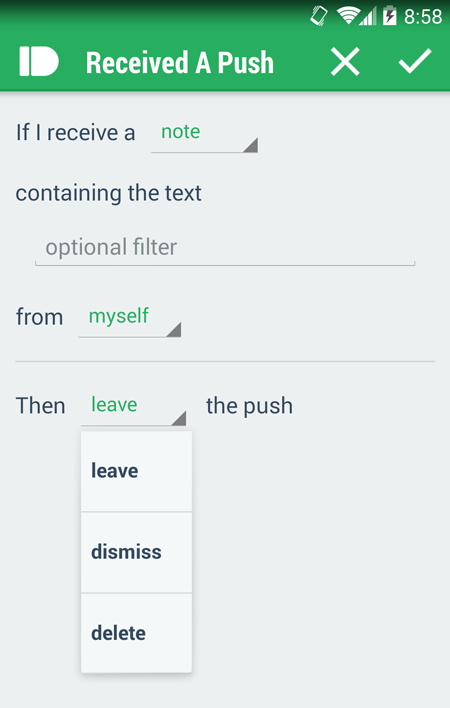Open the 'note' push type dropdown
The height and width of the screenshot is (708, 450).
204,135
